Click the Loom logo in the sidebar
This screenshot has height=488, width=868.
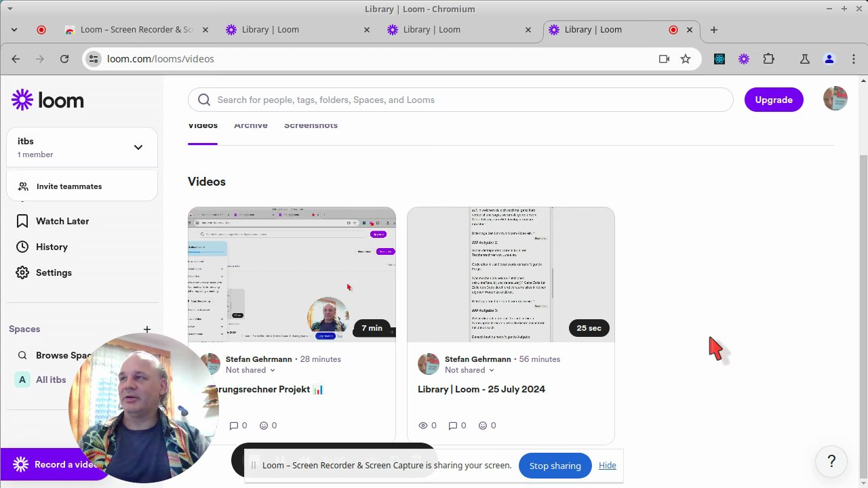tap(47, 100)
